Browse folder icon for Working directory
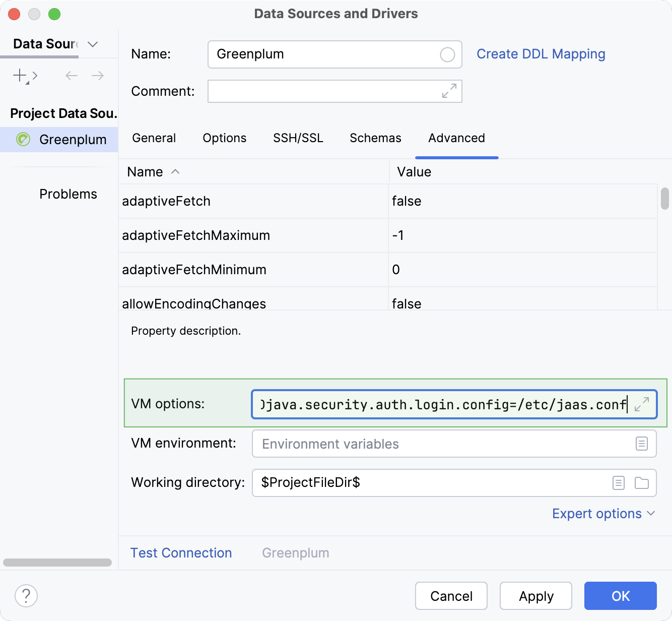Viewport: 672px width, 621px height. 641,483
